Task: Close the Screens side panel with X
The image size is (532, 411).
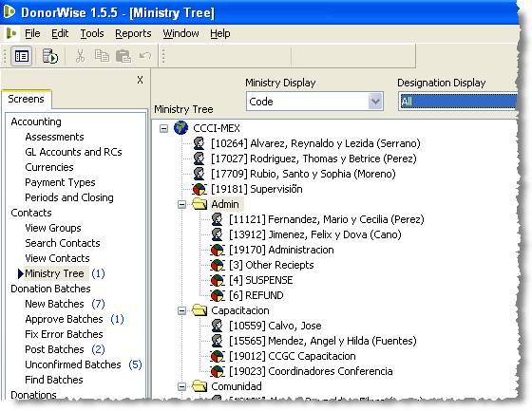Action: [x=141, y=80]
